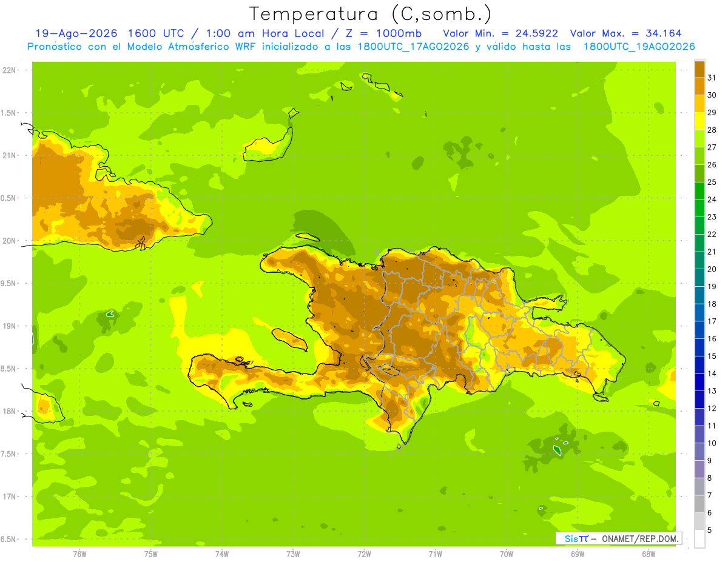Click the dark orange legend band above 31
This screenshot has width=728, height=562.
click(699, 69)
